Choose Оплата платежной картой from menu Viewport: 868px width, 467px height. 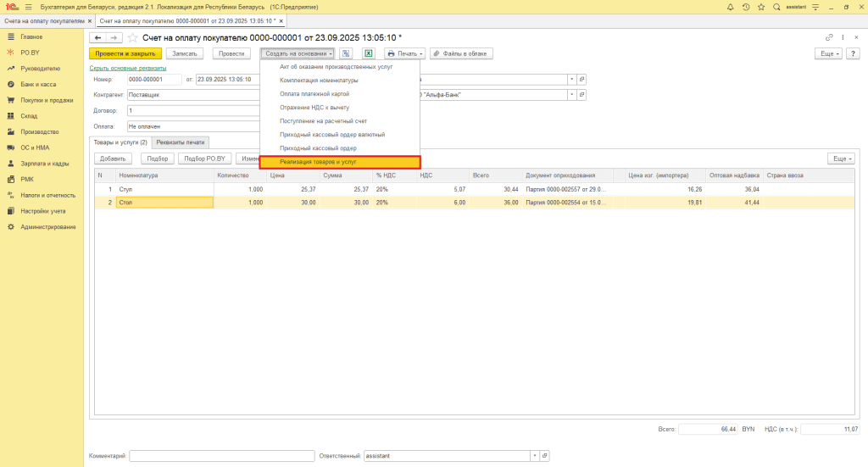[314, 93]
